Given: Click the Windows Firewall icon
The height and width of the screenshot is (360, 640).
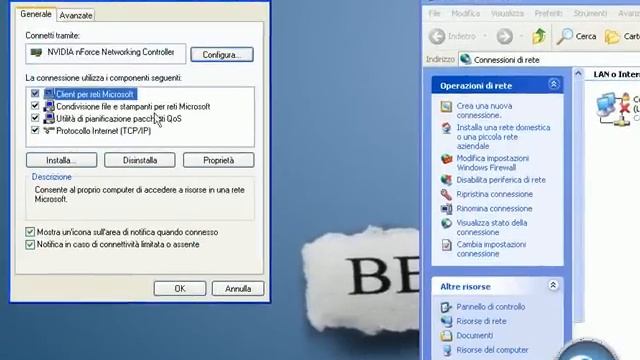Looking at the screenshot, I should pos(446,159).
